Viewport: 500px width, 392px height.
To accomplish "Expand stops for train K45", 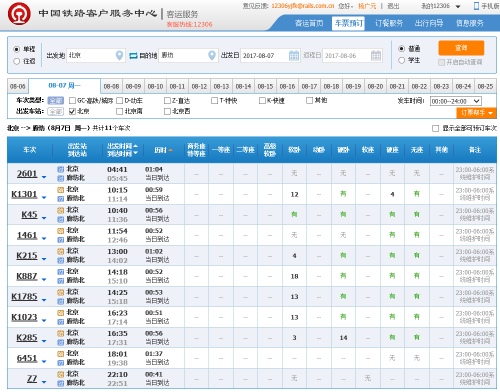I will 44,218.
